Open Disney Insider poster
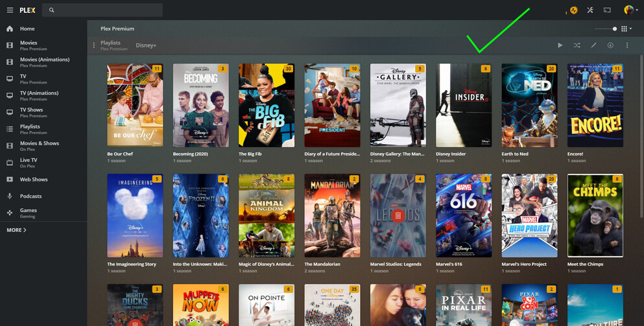 464,105
